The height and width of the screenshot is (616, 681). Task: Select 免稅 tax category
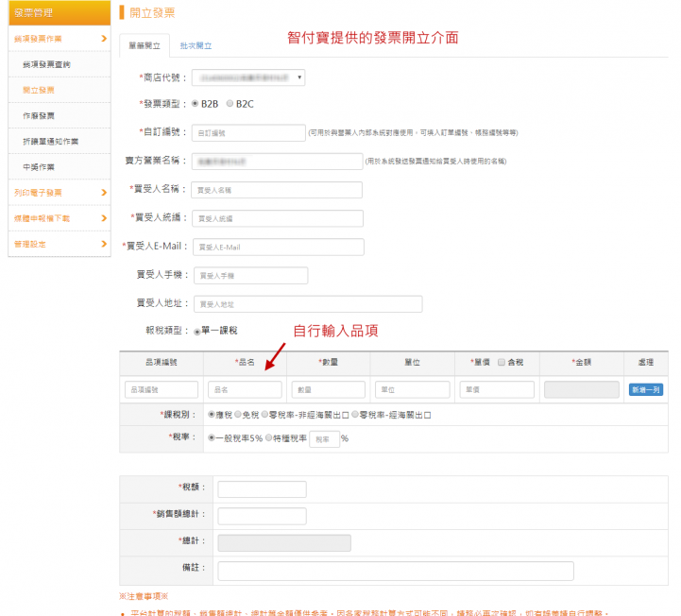238,415
